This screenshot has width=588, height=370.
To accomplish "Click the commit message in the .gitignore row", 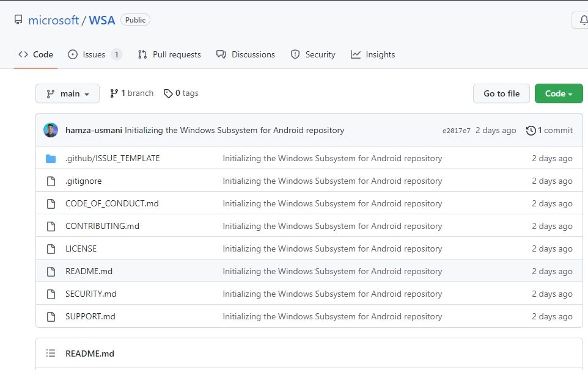I will pos(333,181).
